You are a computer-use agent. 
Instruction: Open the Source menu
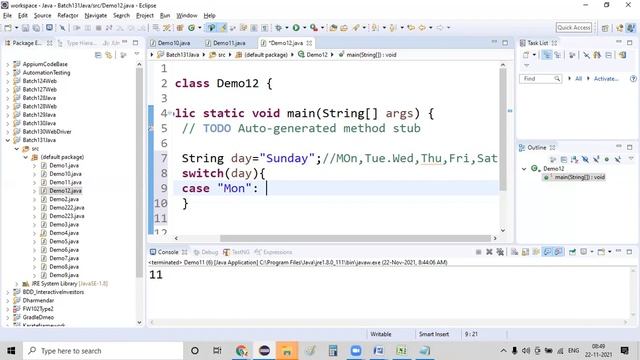42,16
